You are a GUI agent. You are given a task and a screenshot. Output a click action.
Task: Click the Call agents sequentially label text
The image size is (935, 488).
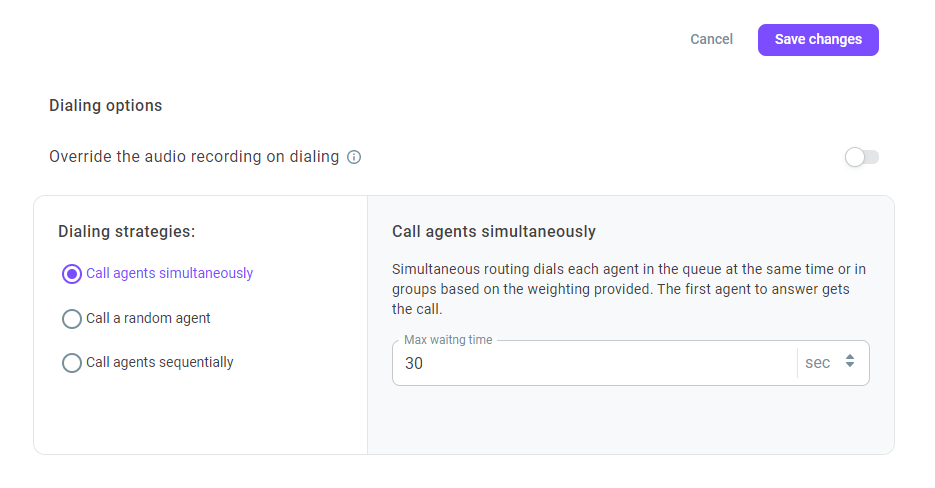click(x=159, y=363)
